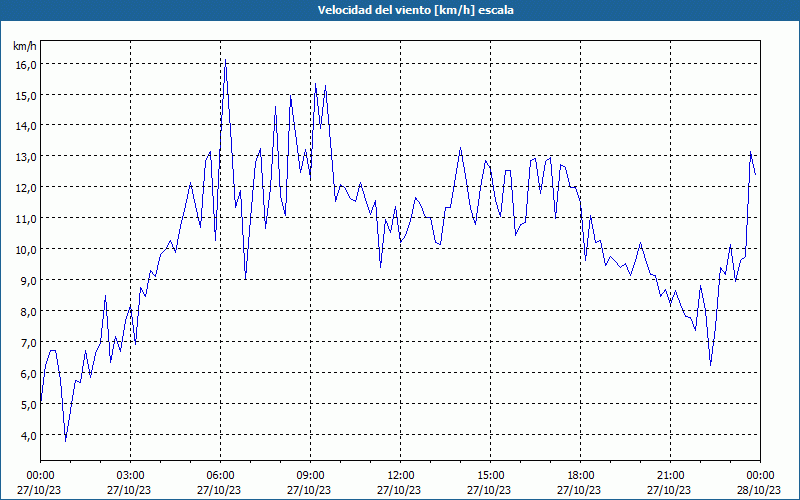Click the 28/10/23 date label
This screenshot has width=800, height=500.
click(759, 490)
